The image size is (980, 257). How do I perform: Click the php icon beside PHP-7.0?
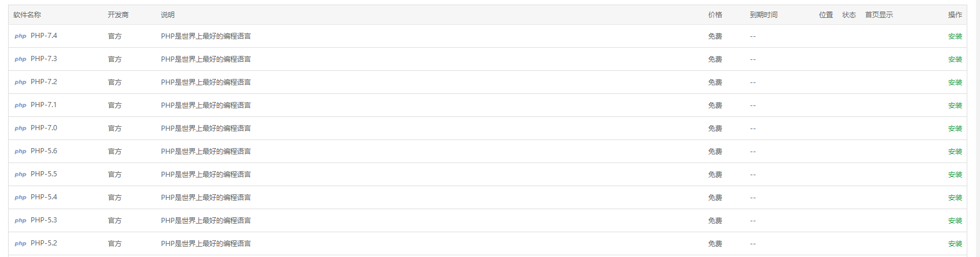tap(21, 128)
